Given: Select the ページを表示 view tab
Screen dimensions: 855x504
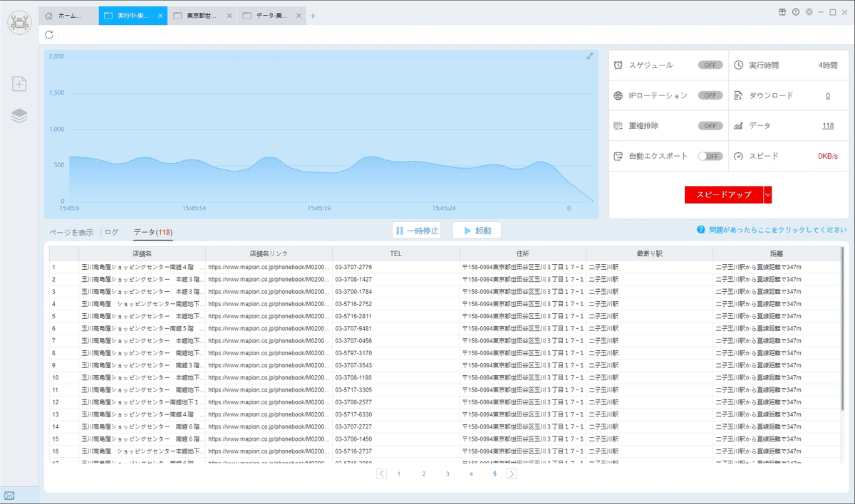Looking at the screenshot, I should click(x=71, y=232).
